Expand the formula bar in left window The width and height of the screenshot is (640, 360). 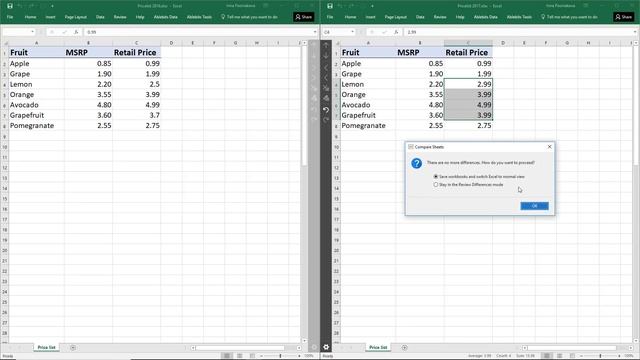point(315,32)
